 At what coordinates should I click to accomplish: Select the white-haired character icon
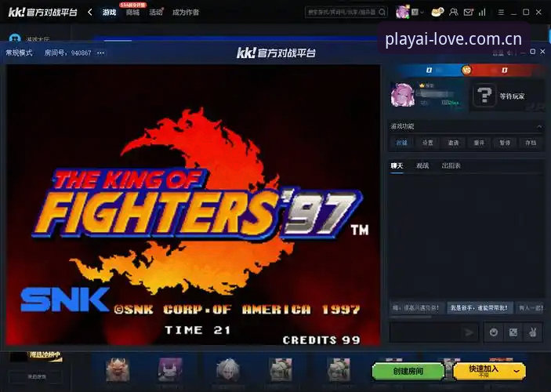(228, 369)
